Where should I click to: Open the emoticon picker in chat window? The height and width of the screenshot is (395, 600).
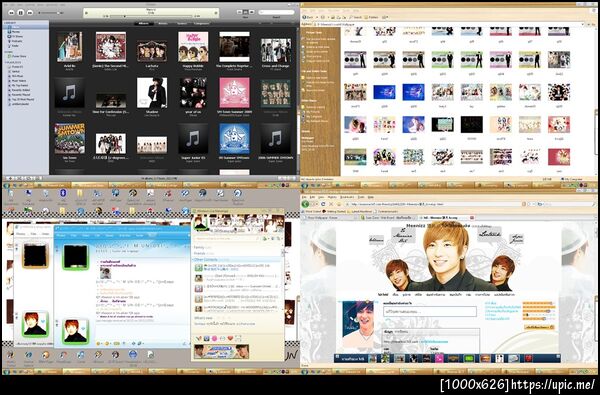pyautogui.click(x=98, y=343)
